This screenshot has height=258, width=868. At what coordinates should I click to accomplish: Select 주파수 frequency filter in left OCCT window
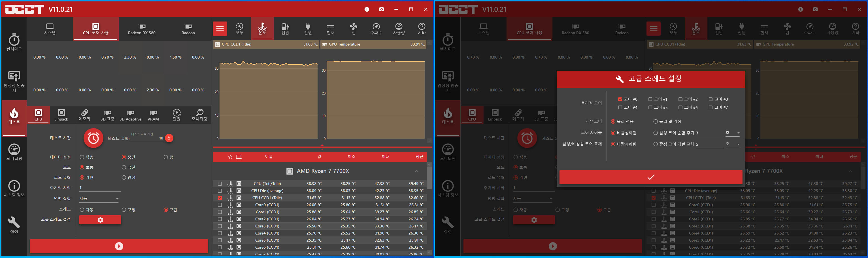point(376,29)
